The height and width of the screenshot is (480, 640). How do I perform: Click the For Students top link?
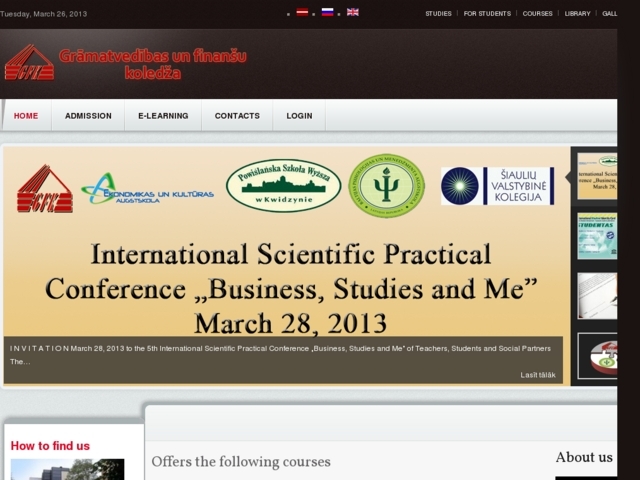tap(487, 14)
